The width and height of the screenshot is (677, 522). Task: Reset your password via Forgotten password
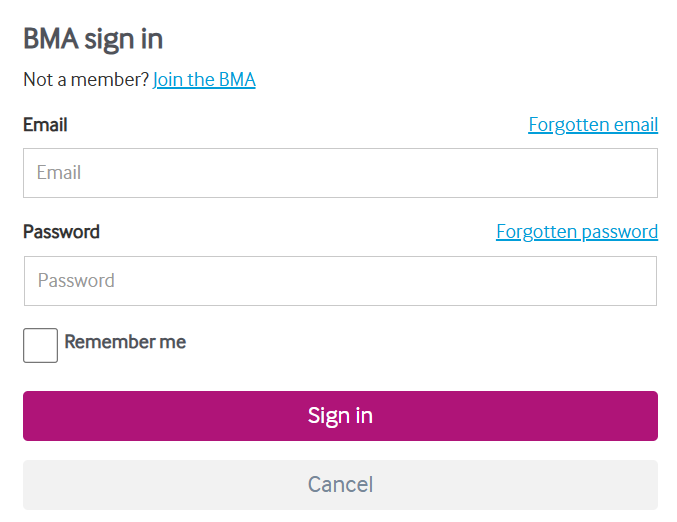coord(576,232)
